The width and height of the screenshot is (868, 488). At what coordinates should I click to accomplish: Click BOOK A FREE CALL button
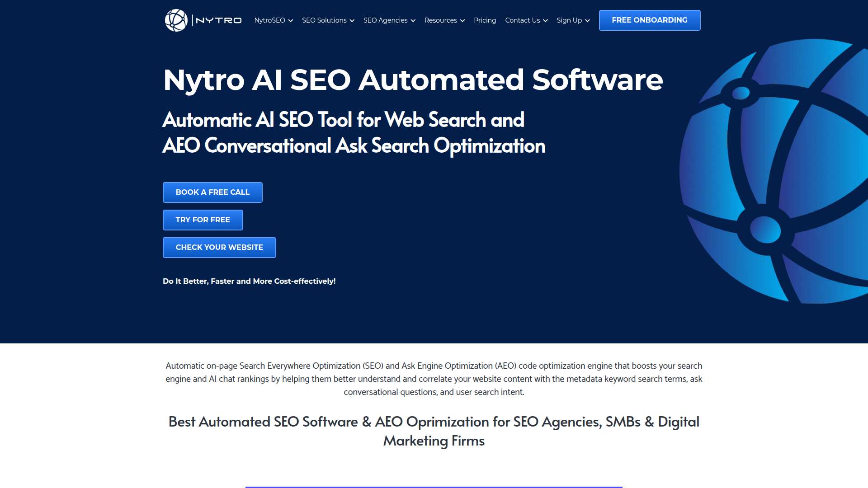point(212,192)
